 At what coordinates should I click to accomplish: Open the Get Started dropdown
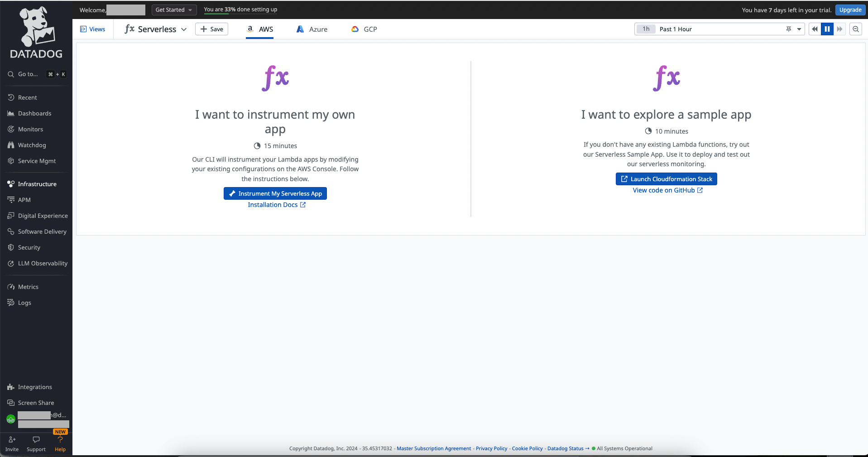174,10
